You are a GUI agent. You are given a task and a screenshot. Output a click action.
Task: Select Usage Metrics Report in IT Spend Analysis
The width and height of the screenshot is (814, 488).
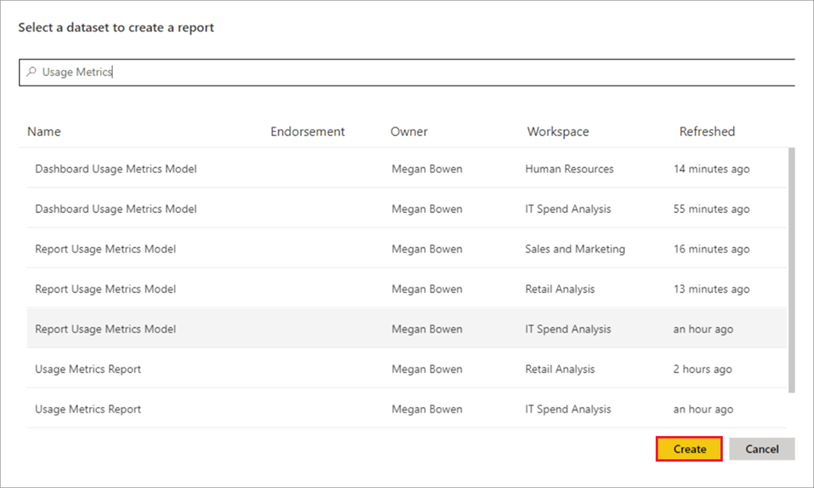[88, 409]
